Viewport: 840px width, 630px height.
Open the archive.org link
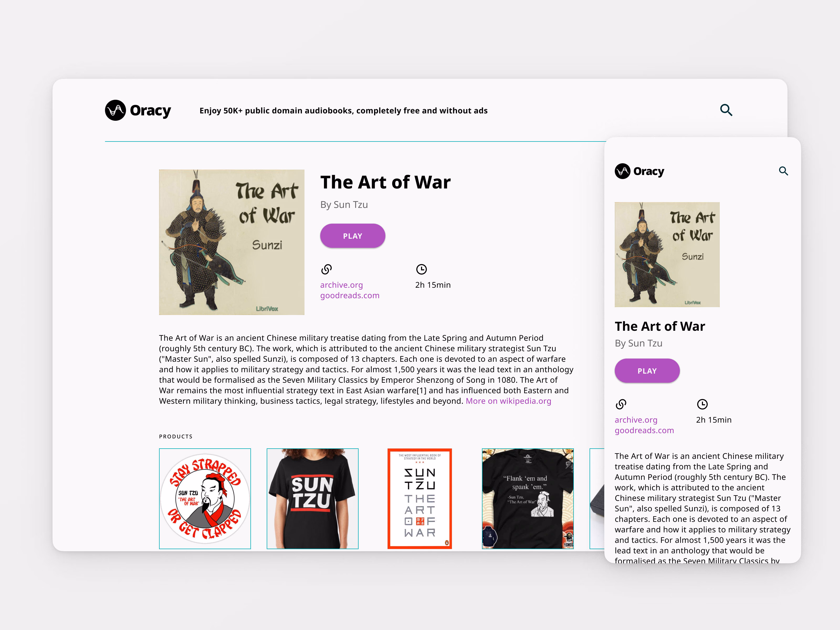341,285
